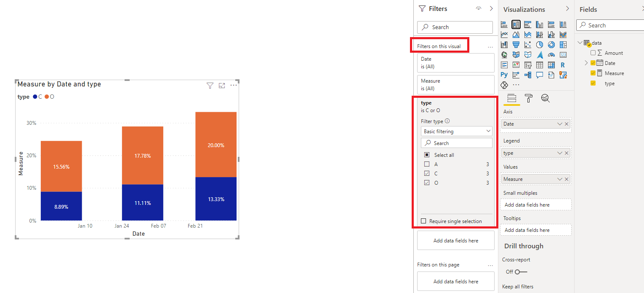Select the line chart visual
This screenshot has width=644, height=293.
point(504,35)
